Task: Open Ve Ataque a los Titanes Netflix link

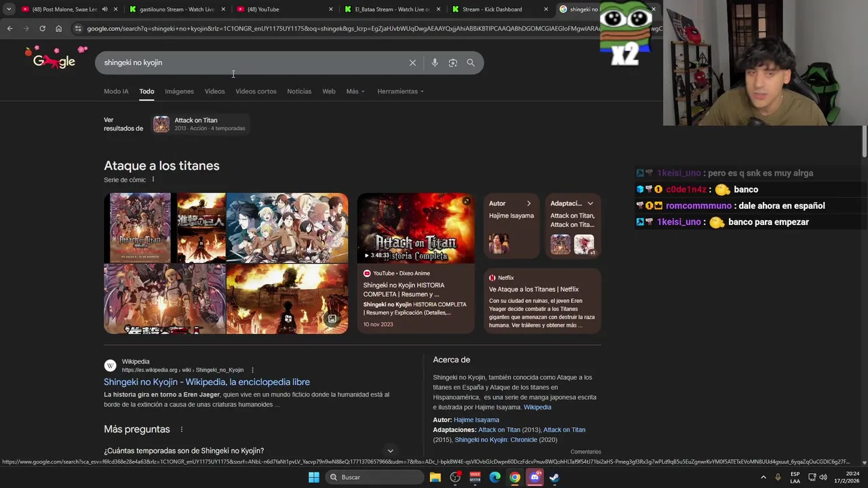Action: (534, 289)
